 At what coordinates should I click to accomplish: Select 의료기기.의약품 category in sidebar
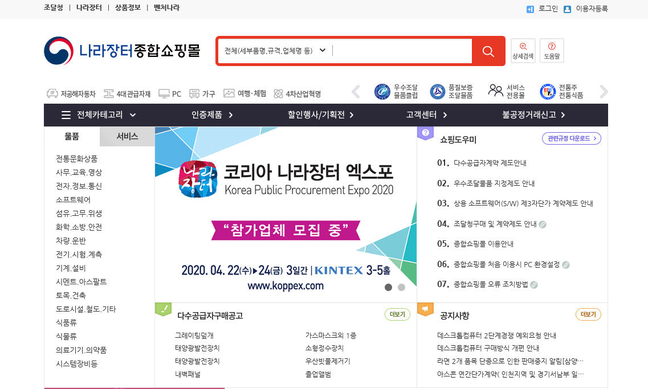click(81, 350)
